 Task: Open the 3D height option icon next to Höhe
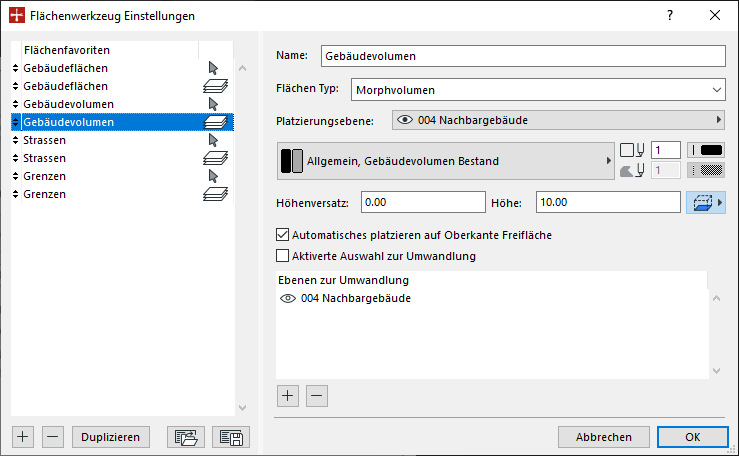click(706, 203)
